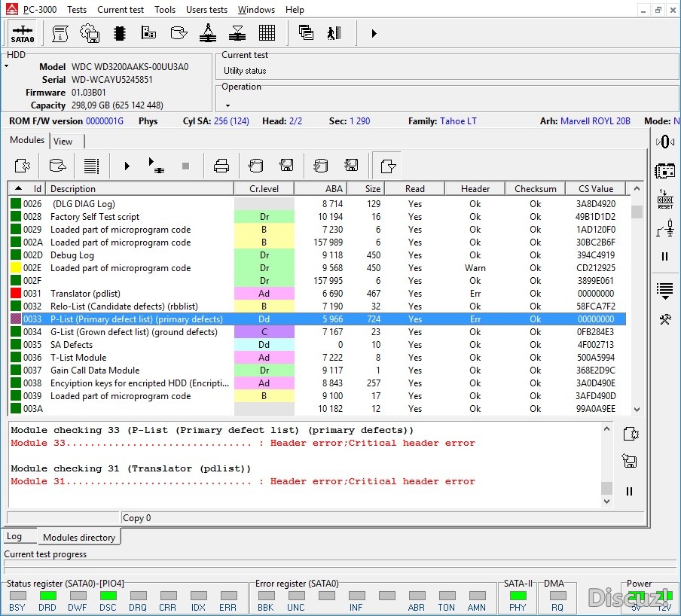Viewport: 681px width, 616px height.
Task: Open the Users tests menu
Action: point(206,10)
